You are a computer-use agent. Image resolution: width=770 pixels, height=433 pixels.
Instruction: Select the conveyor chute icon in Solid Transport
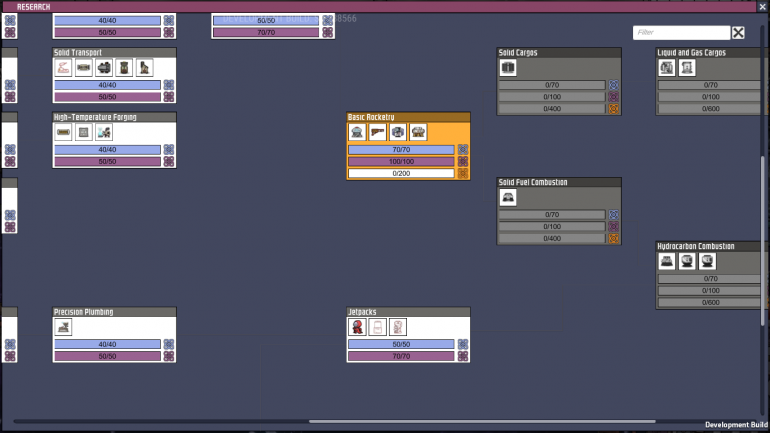click(x=144, y=68)
